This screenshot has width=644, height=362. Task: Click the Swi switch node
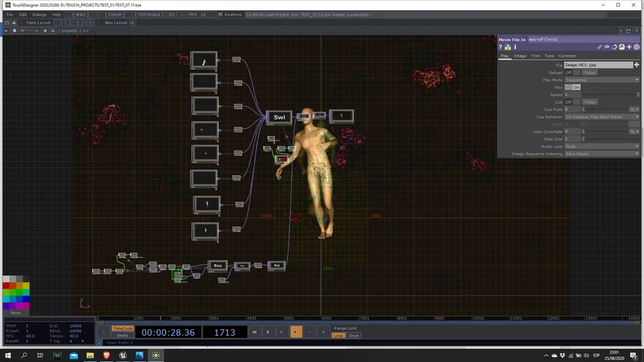point(279,116)
